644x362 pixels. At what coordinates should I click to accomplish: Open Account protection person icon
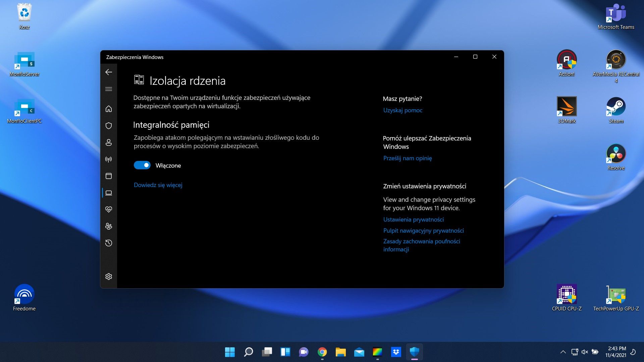tap(109, 142)
